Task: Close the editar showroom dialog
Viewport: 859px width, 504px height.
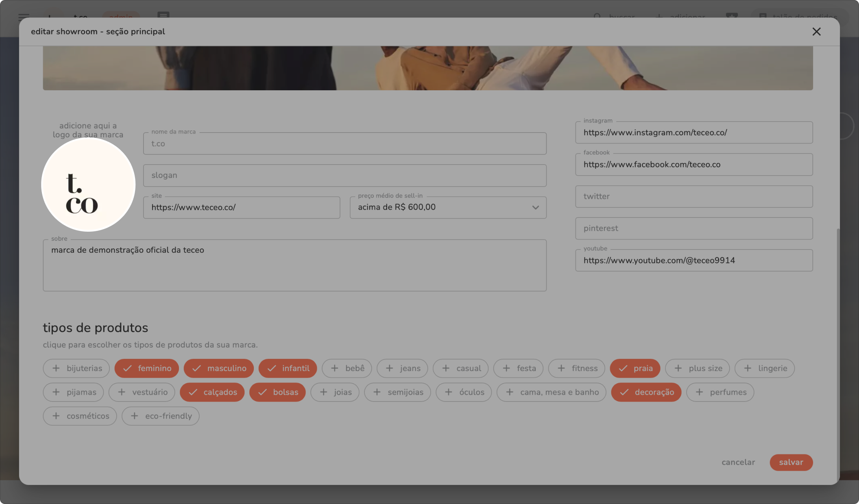Action: pyautogui.click(x=816, y=32)
